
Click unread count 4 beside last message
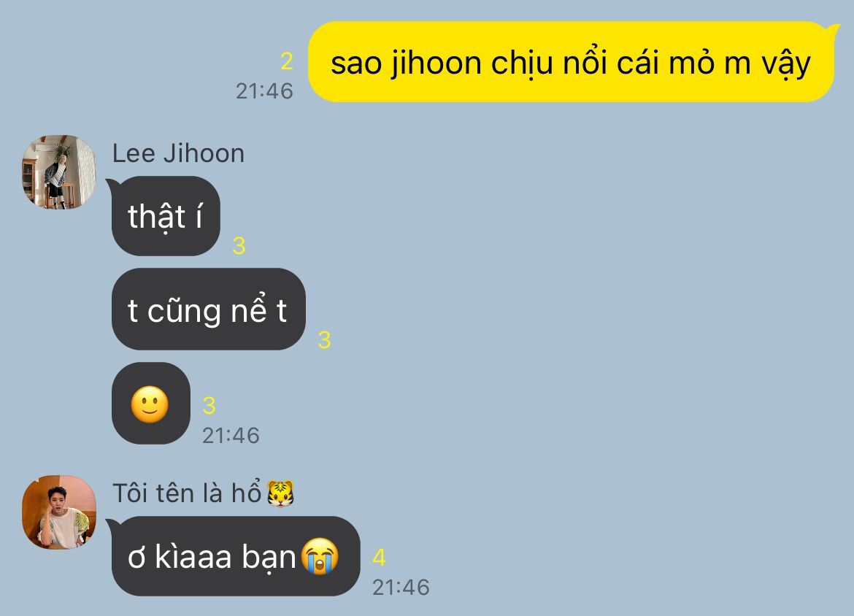point(379,558)
